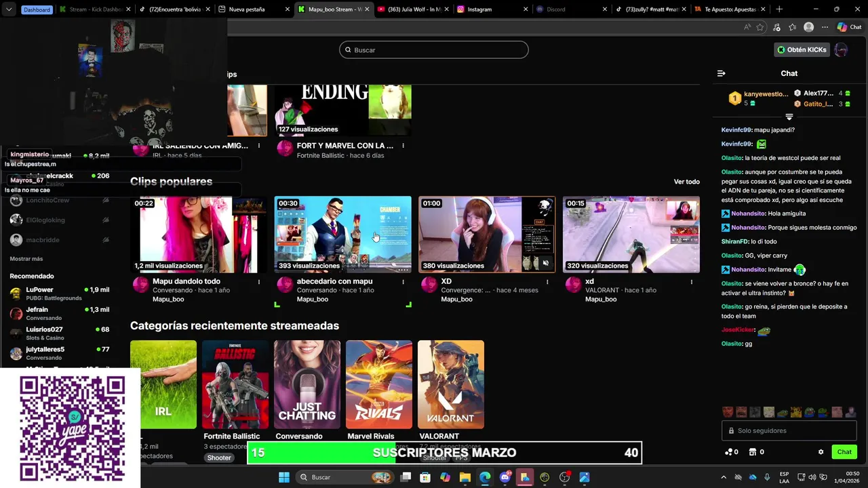Click the 'Solo seguidores' chat input

coord(789,430)
